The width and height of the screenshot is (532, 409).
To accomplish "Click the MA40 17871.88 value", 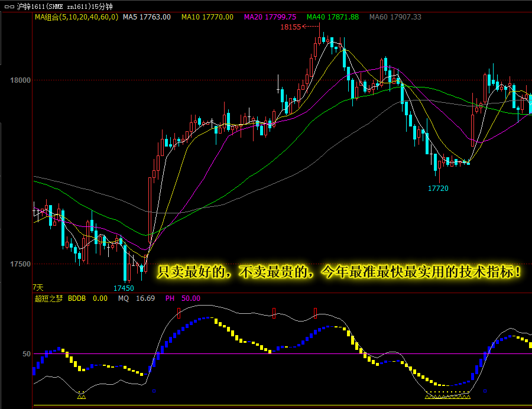I will click(332, 17).
